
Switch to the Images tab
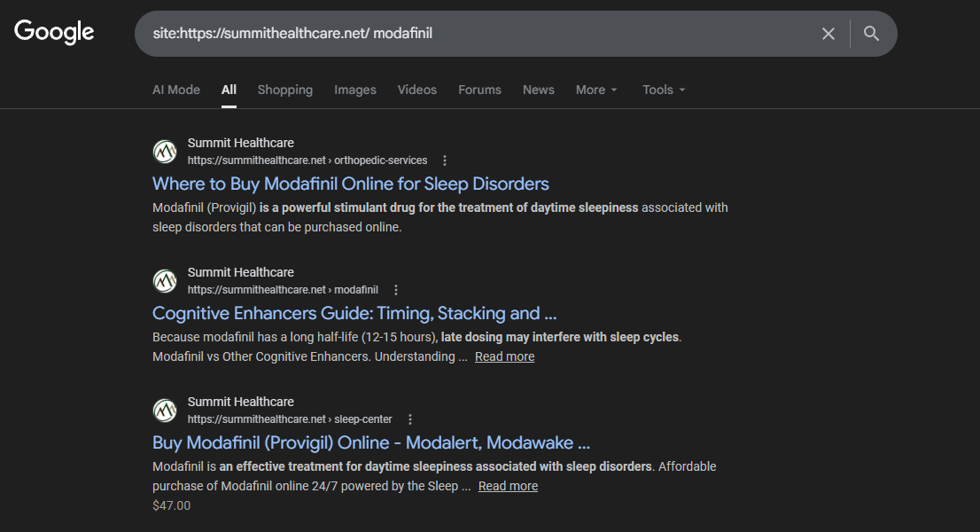(x=355, y=90)
